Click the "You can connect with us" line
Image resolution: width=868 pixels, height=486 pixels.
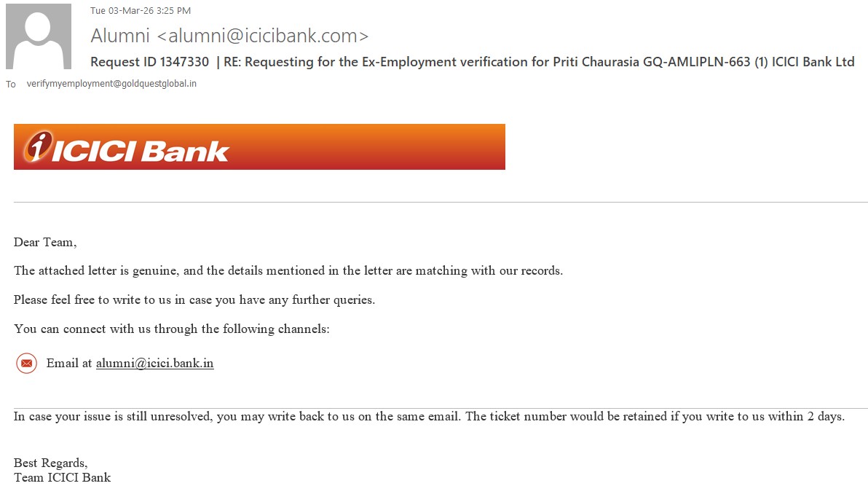pyautogui.click(x=172, y=329)
